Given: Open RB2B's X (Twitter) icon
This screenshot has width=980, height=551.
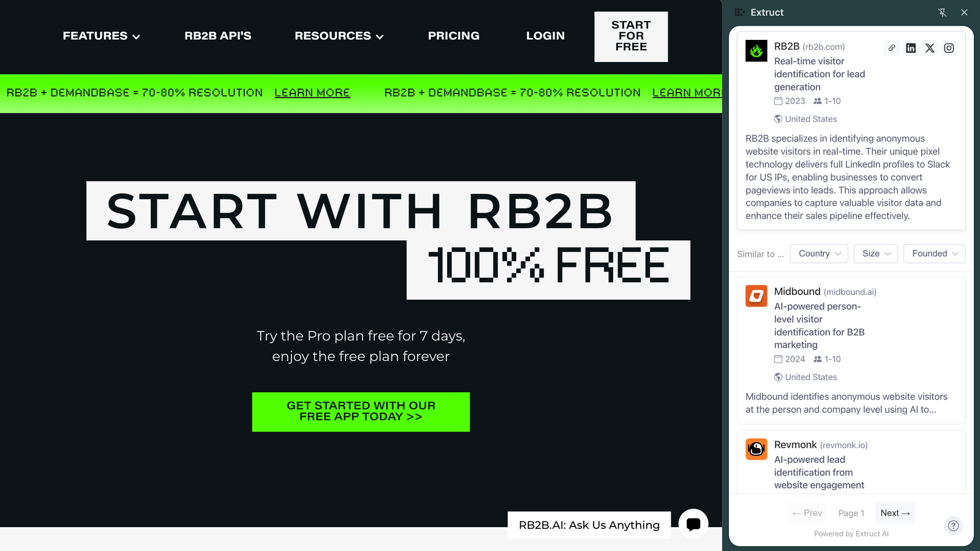Looking at the screenshot, I should tap(930, 48).
